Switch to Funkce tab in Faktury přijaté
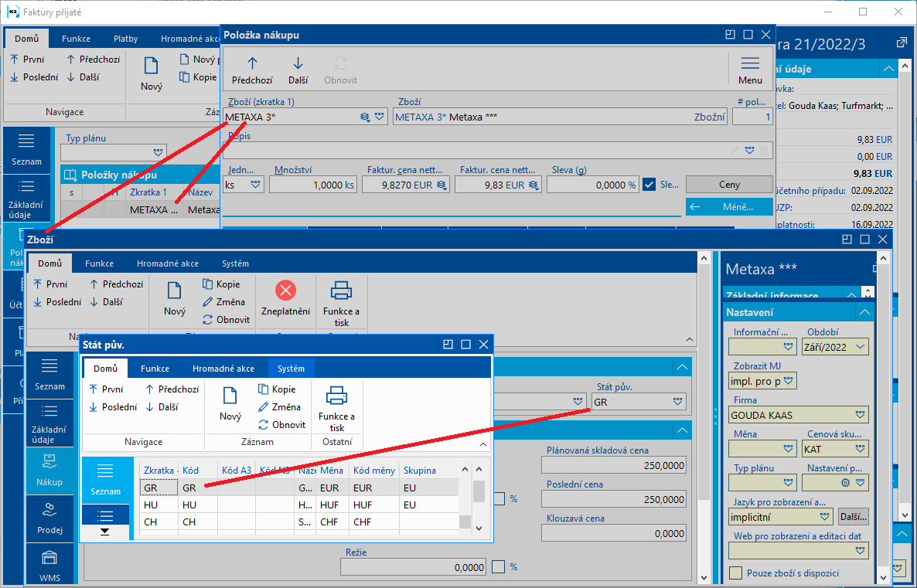Screen dimensions: 917x588 click(76, 39)
